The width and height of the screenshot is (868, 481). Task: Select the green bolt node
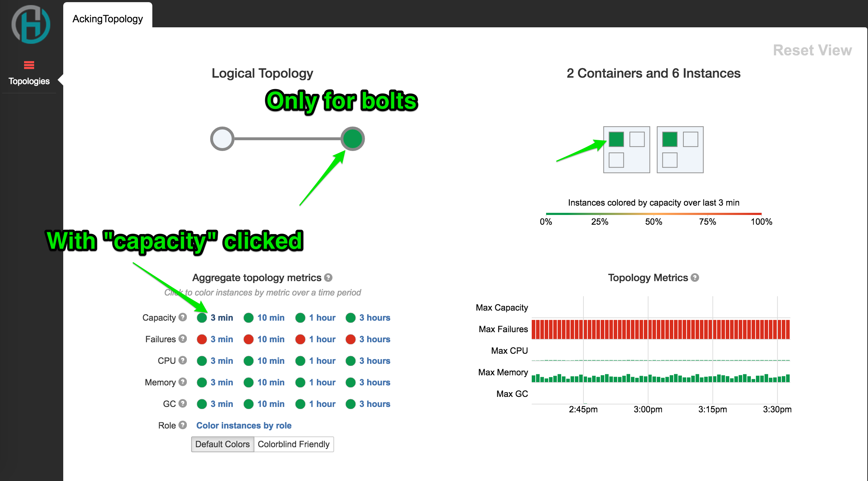tap(353, 139)
